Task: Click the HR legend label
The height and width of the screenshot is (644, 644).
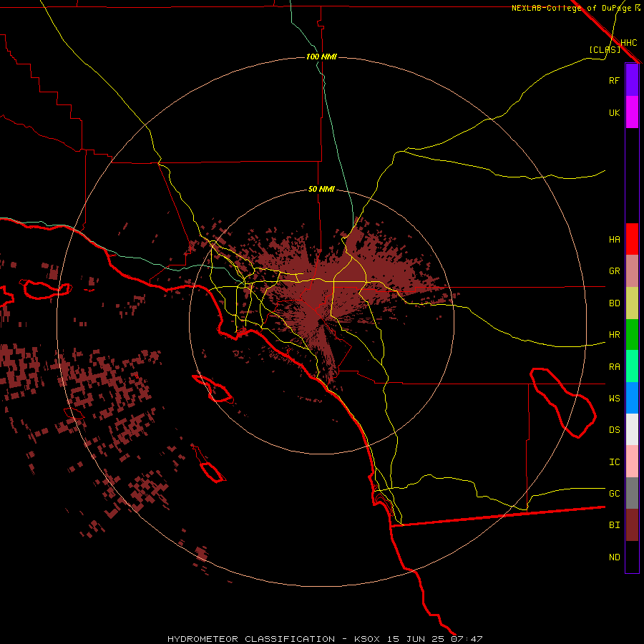Action: coord(614,335)
